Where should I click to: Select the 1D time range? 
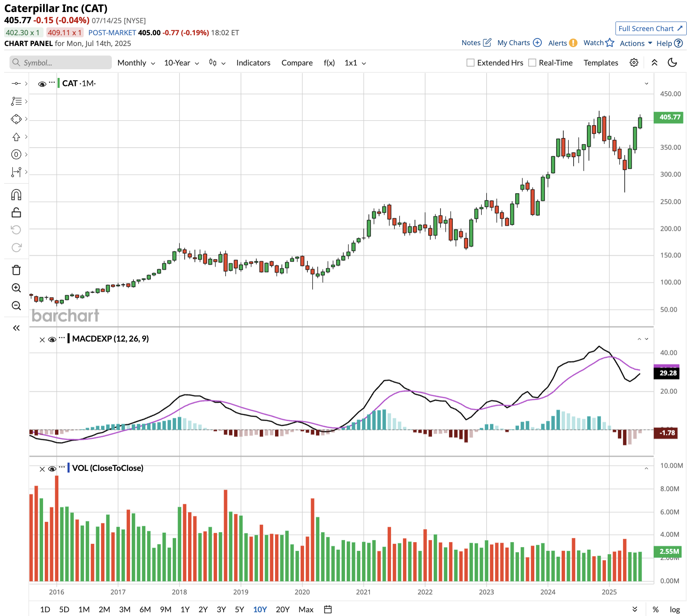[45, 609]
